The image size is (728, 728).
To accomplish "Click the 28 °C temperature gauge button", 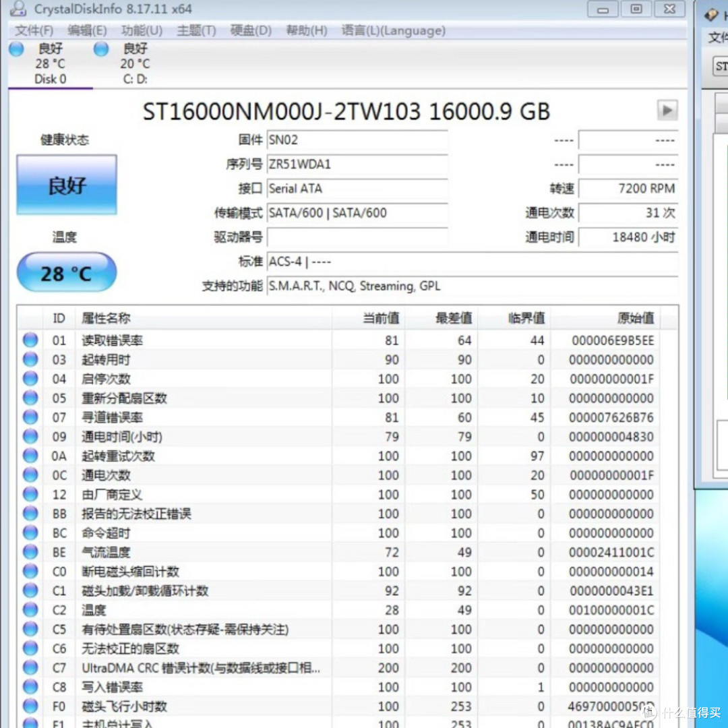I will [66, 272].
